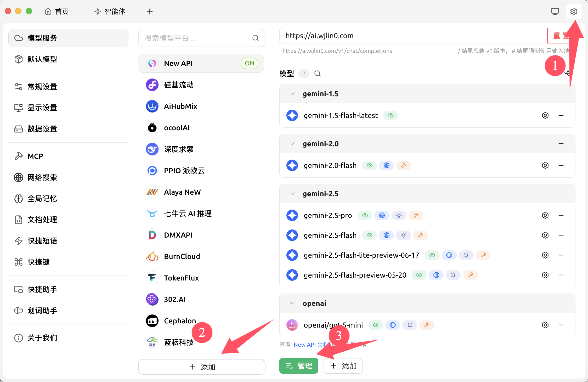Remove gemini-2.5-flash-preview-05-20 model

click(561, 275)
